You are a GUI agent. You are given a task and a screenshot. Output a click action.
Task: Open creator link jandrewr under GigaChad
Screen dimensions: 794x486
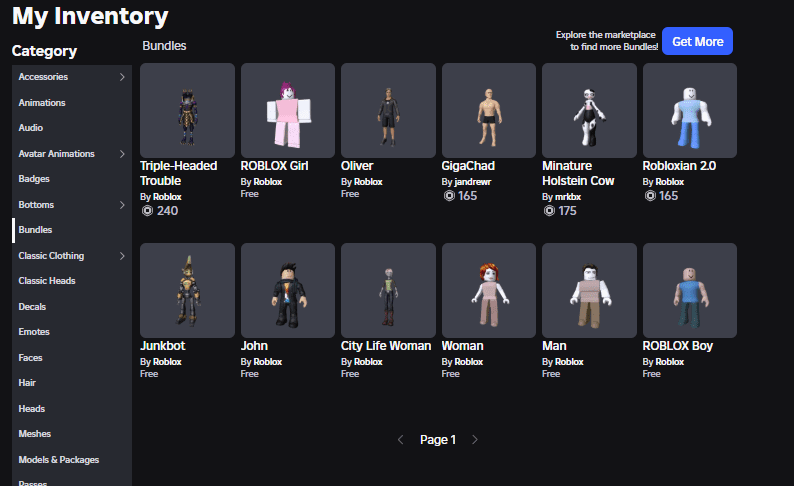[x=471, y=182]
